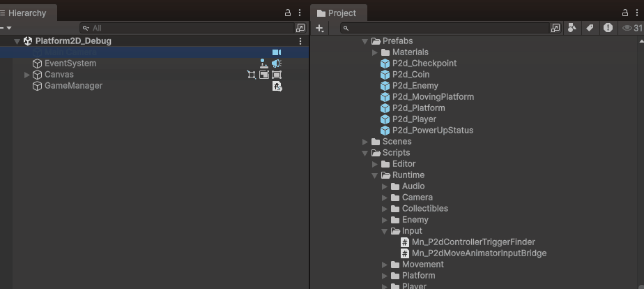Expand the Audio folder
Screen dimensions: 644x289
point(385,186)
